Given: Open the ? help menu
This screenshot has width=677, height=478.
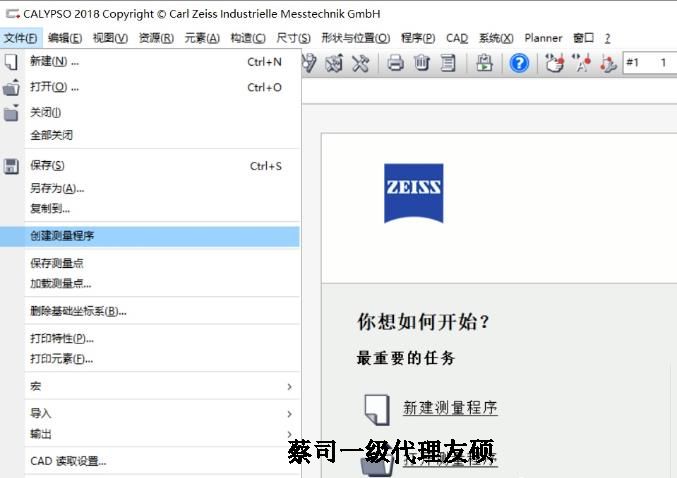Looking at the screenshot, I should point(607,38).
